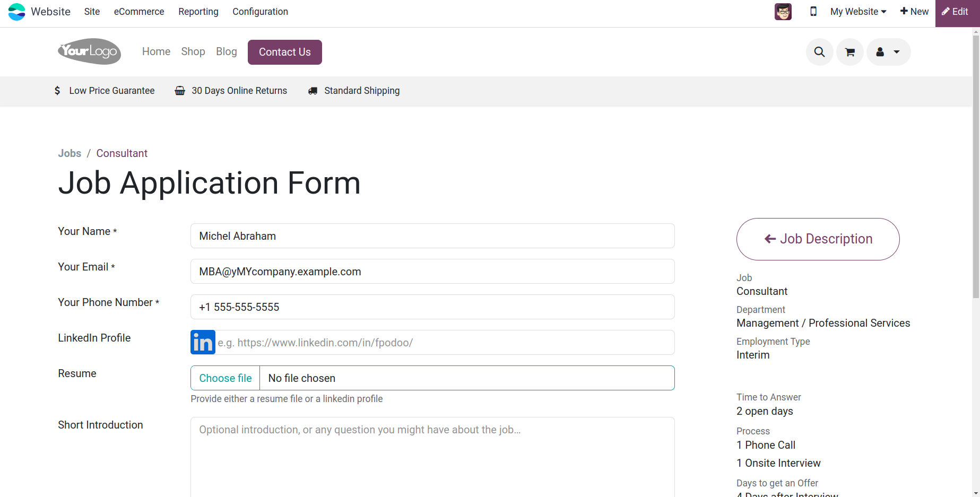Click the shipping truck icon
The width and height of the screenshot is (980, 497).
pyautogui.click(x=313, y=91)
